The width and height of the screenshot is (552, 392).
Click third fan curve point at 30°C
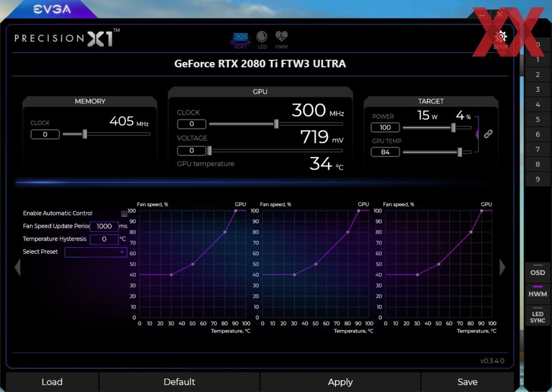[x=418, y=275]
